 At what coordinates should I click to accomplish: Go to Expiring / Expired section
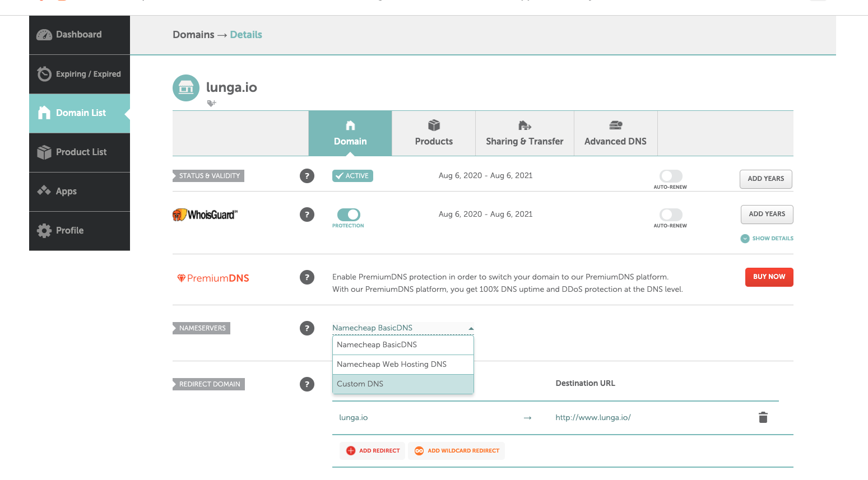tap(80, 74)
